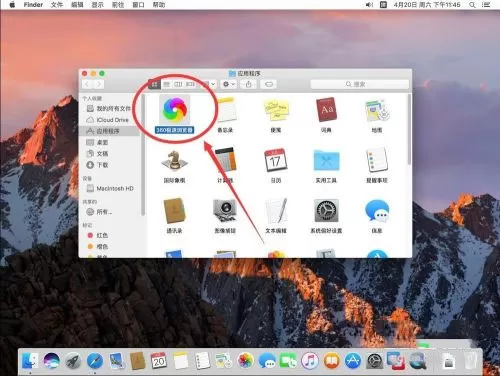Viewport: 500px width, 376px height.
Task: Open Safari from the Dock
Action: [x=95, y=360]
